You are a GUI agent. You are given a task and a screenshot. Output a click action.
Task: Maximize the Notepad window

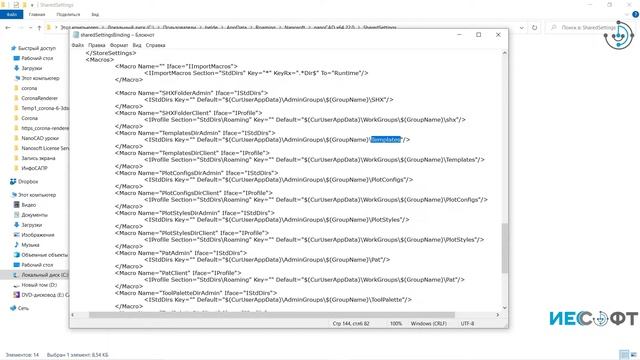(479, 35)
